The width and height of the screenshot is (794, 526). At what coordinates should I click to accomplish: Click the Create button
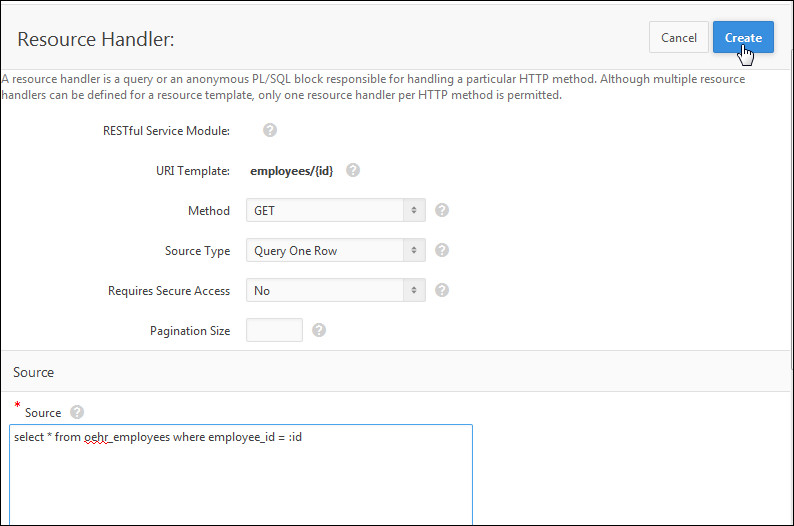pos(743,38)
